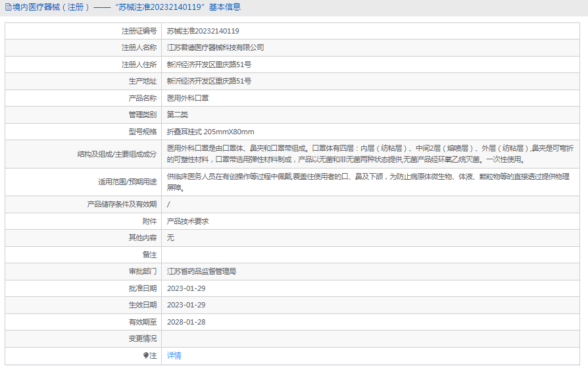Click the 其他内容 value 无
Image resolution: width=588 pixels, height=368 pixels.
[170, 238]
